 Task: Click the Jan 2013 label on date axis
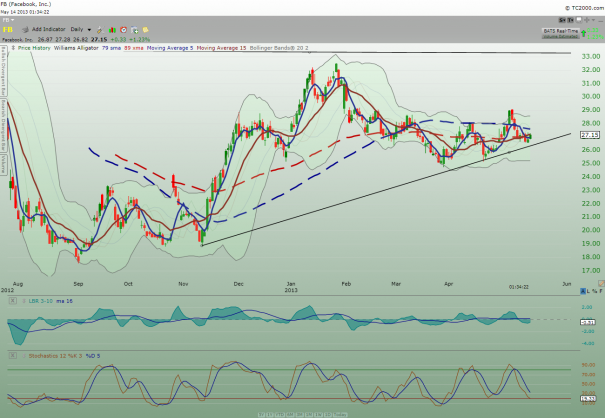coord(291,287)
